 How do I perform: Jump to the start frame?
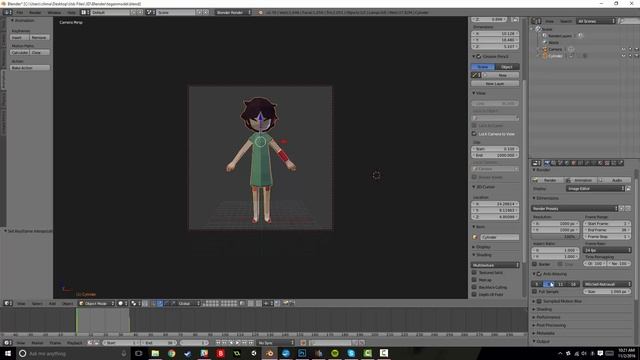point(218,343)
